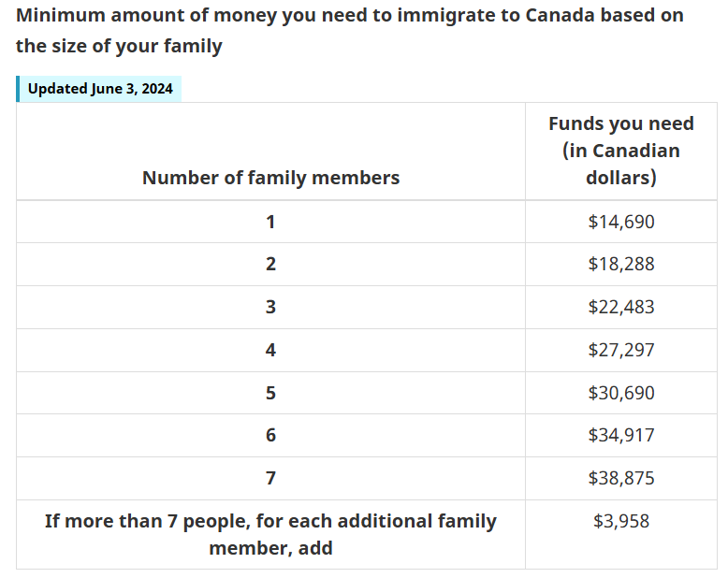Click the Number of family members header
This screenshot has height=578, width=728.
[x=270, y=178]
